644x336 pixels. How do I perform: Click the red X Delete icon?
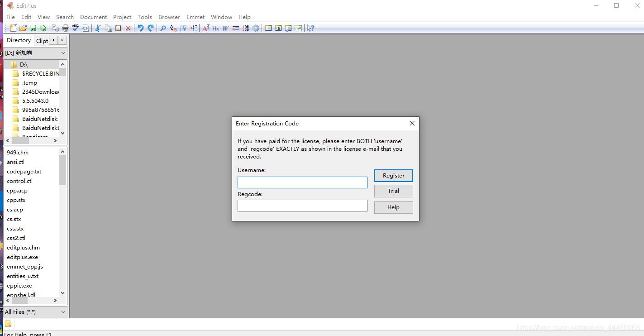point(128,28)
